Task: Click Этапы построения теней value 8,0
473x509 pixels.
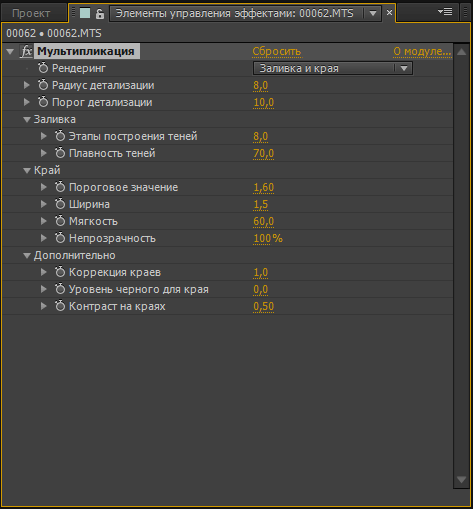Action: pyautogui.click(x=261, y=136)
